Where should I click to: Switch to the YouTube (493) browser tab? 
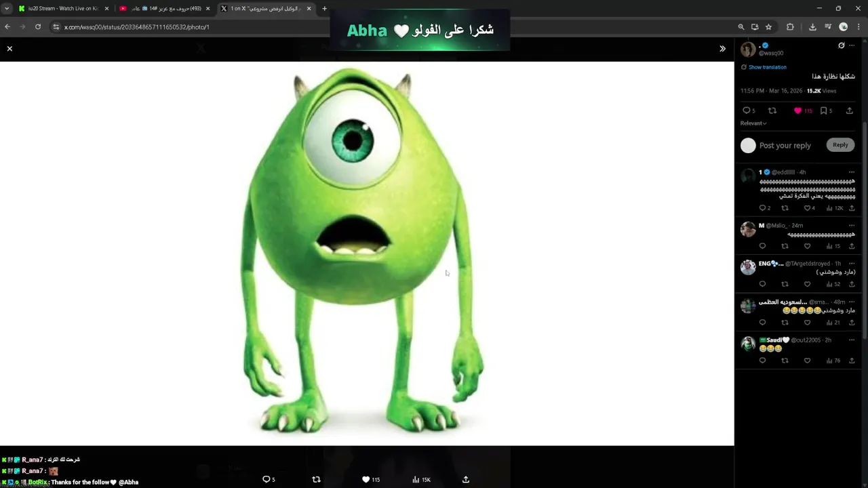163,8
